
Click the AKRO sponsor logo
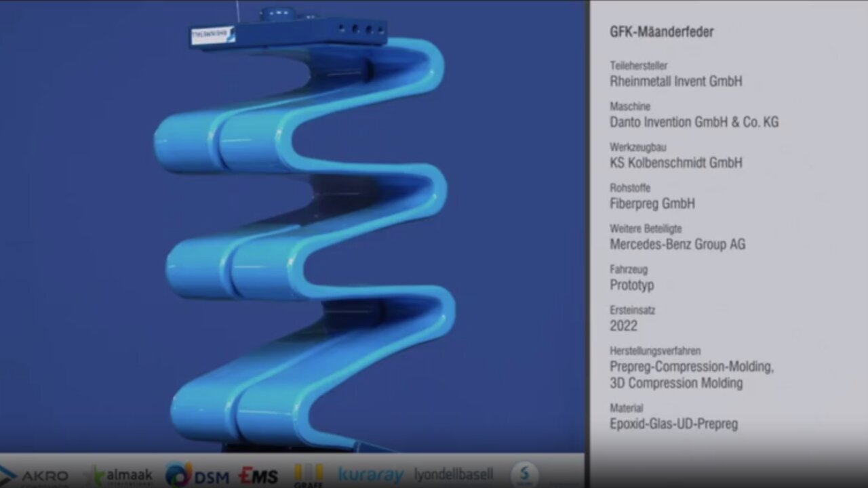click(35, 476)
